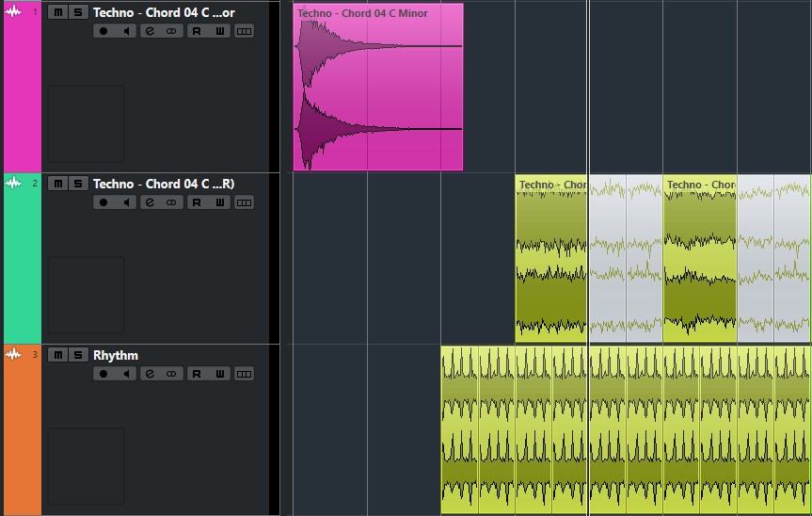812x516 pixels.
Task: Select Rhythm track audio waveform icon
Action: (x=13, y=354)
